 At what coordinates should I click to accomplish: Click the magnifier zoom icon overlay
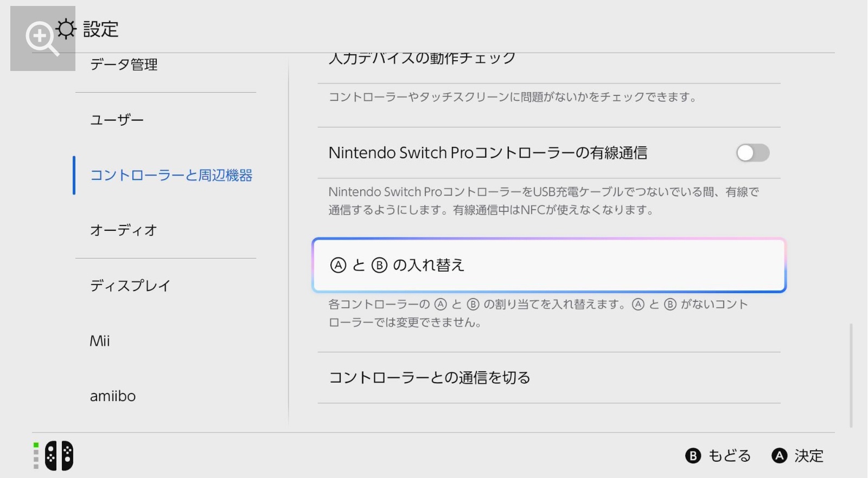point(42,38)
